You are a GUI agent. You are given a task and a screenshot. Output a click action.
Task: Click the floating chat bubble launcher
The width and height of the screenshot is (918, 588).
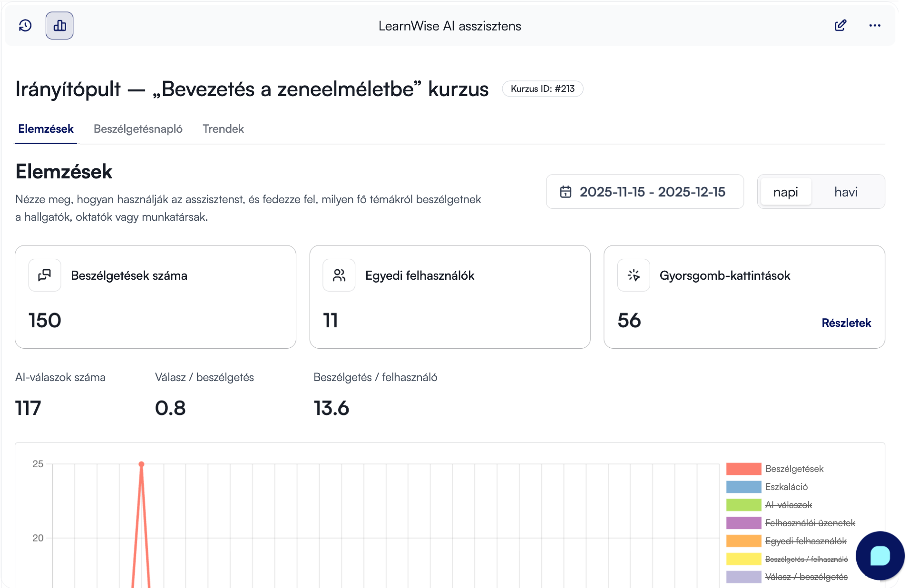click(880, 556)
